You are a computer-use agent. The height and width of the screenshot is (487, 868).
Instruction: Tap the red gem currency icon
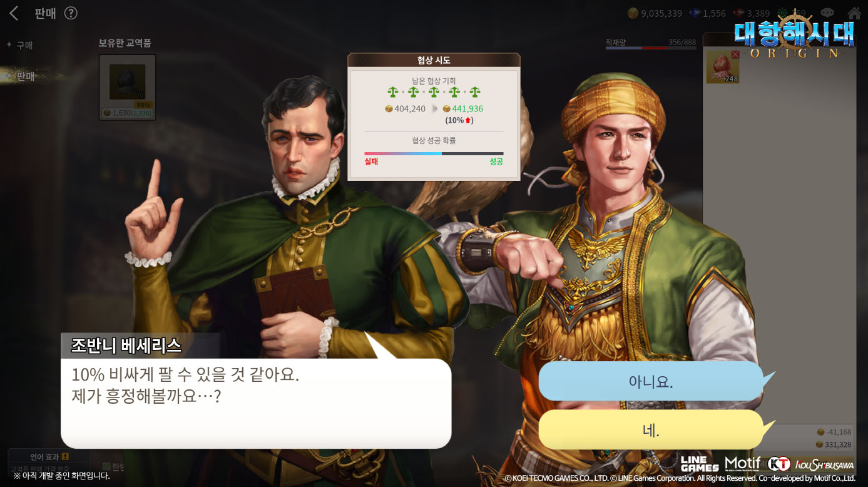point(739,13)
